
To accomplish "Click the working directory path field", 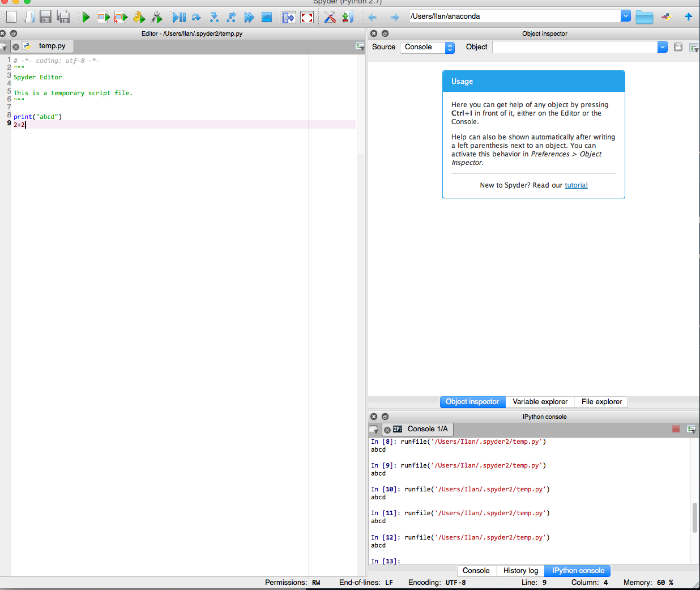I will coord(515,16).
